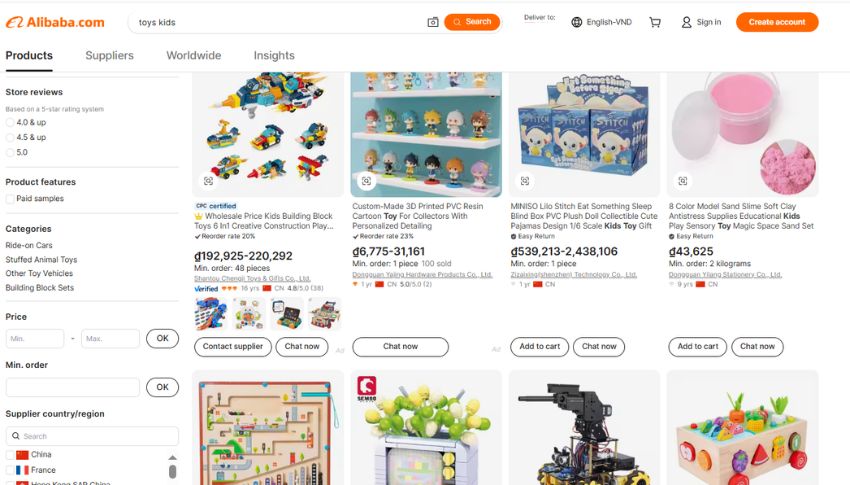The height and width of the screenshot is (485, 850).
Task: Click the globe language and currency icon
Action: [577, 22]
